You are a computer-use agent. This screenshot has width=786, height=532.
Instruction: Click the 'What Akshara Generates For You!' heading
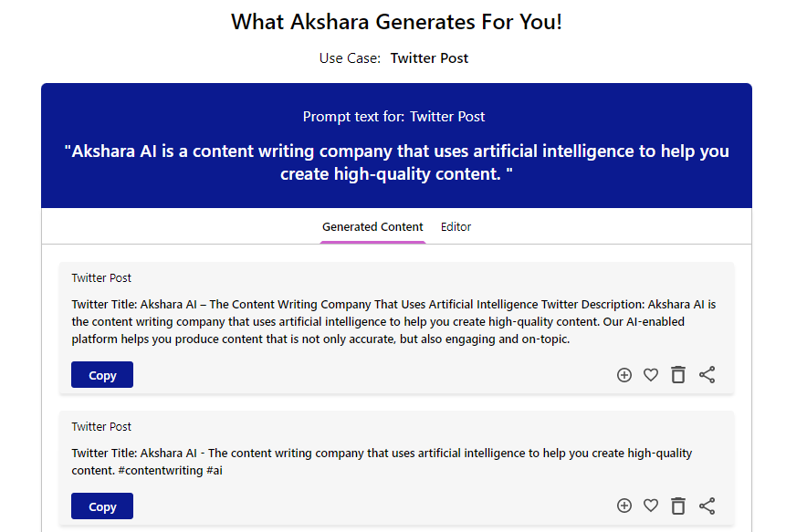pyautogui.click(x=396, y=22)
